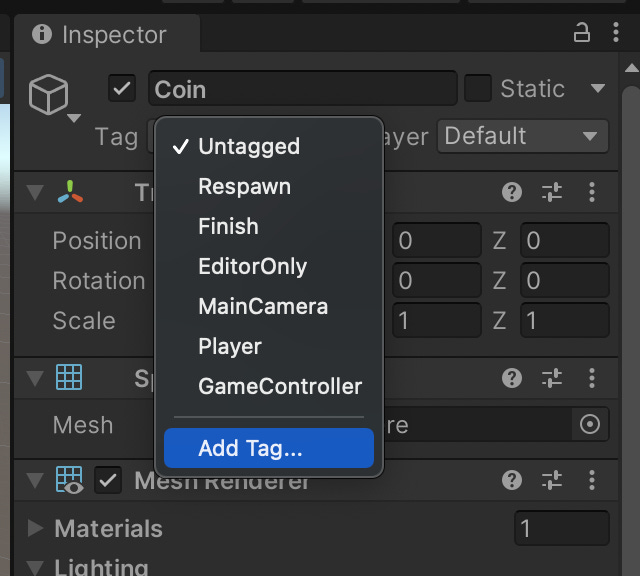Viewport: 640px width, 576px height.
Task: Click the Scale Y value field
Action: pos(437,320)
